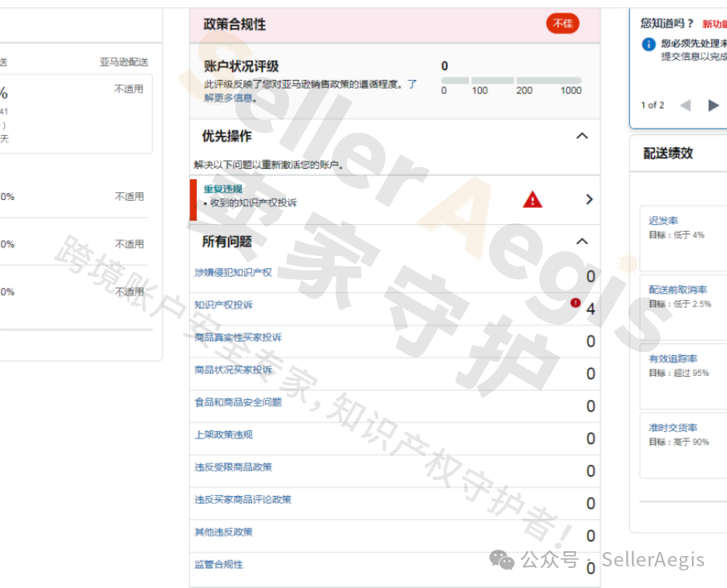Click the 政策合规性 heading
Viewport: 727px width, 588px height.
click(x=234, y=24)
